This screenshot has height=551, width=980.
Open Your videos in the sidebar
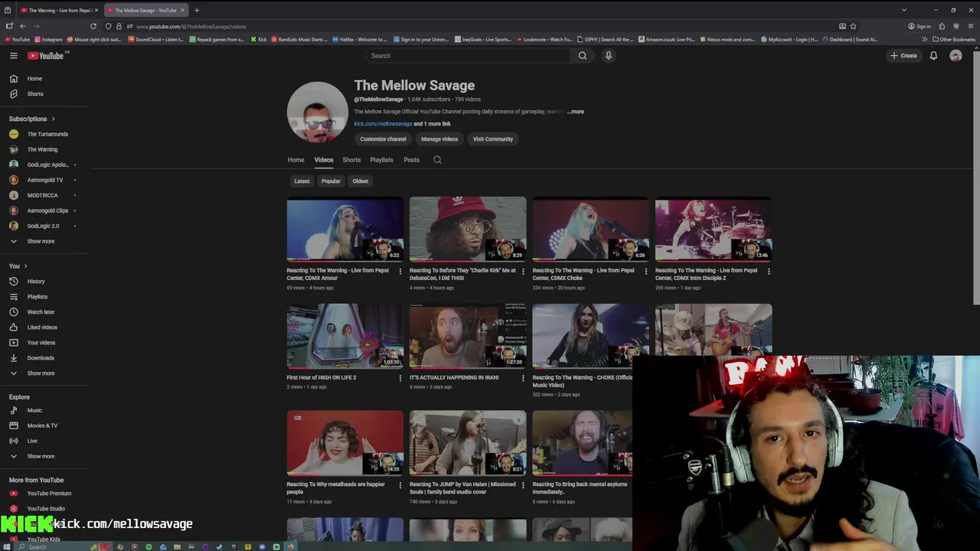[41, 342]
